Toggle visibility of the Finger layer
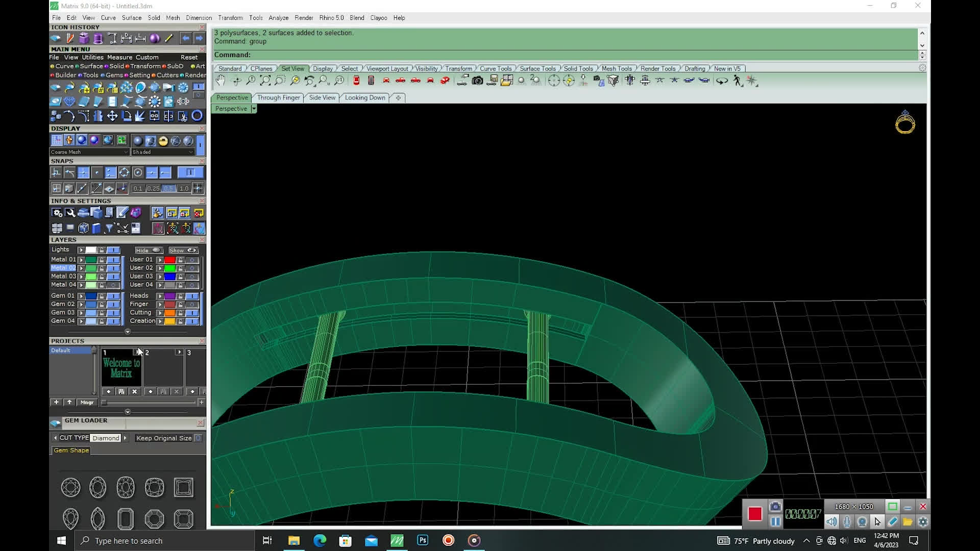980x551 pixels. tap(192, 304)
